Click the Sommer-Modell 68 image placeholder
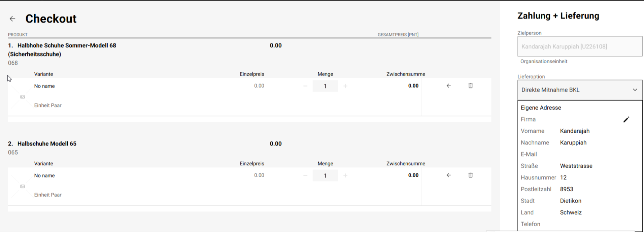The width and height of the screenshot is (644, 232). (x=23, y=97)
